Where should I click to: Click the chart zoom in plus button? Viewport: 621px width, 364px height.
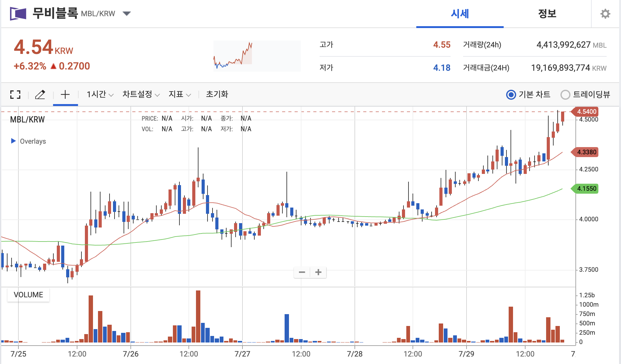tap(318, 272)
